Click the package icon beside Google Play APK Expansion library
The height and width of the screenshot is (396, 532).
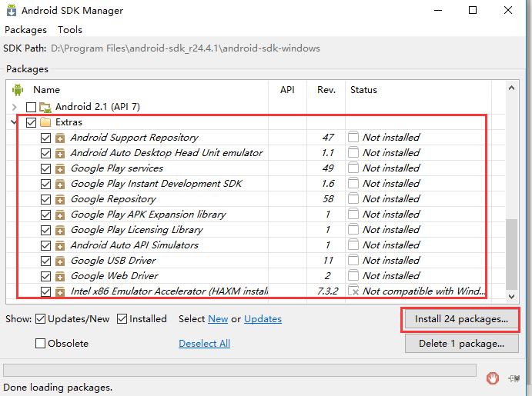[60, 215]
